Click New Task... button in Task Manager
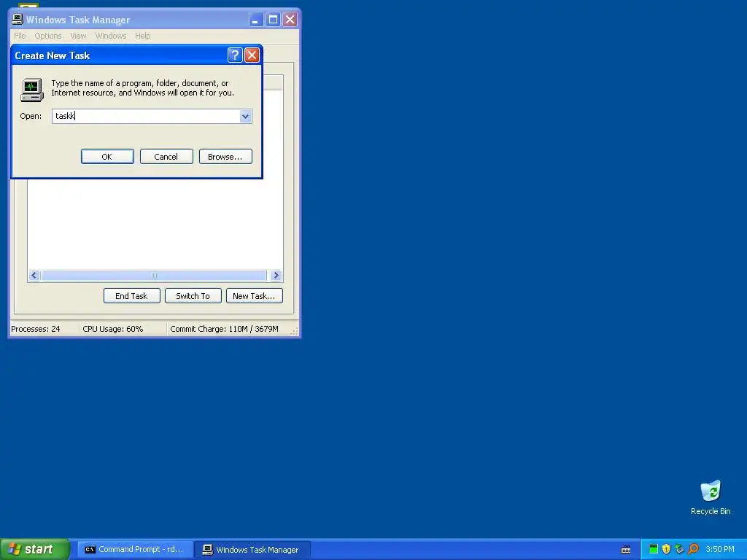Image resolution: width=747 pixels, height=560 pixels. tap(255, 296)
